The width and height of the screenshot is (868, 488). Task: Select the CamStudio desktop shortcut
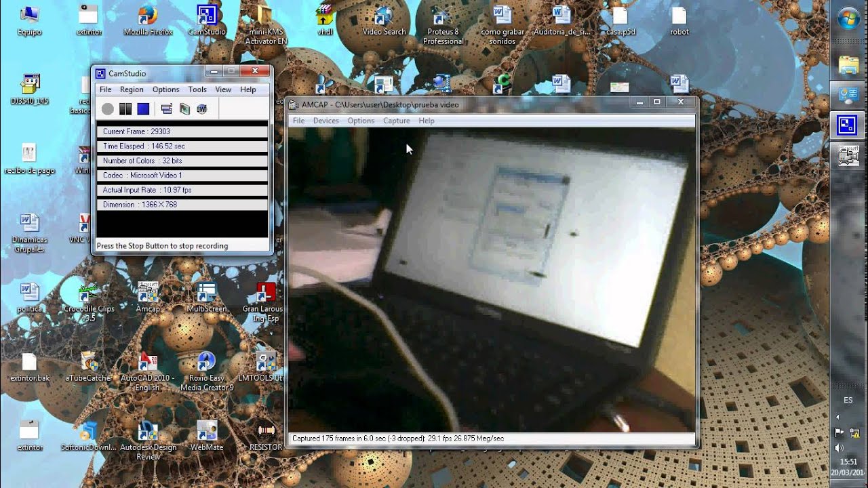pos(207,21)
